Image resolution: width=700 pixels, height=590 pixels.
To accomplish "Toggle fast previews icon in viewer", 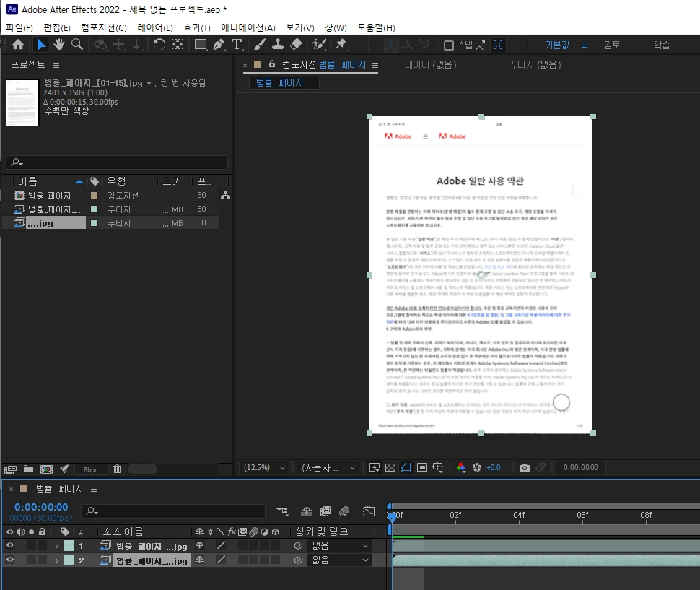I will point(375,468).
